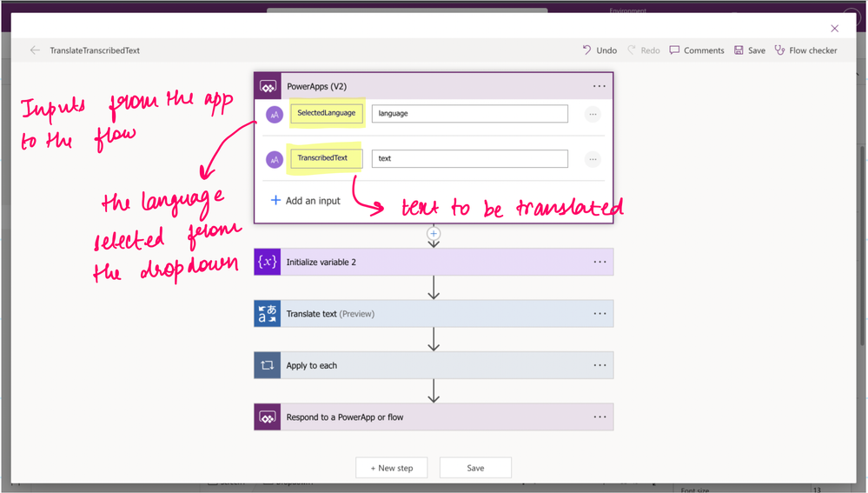Select the TranscribedText input name field
Image resolution: width=868 pixels, height=493 pixels.
click(327, 158)
